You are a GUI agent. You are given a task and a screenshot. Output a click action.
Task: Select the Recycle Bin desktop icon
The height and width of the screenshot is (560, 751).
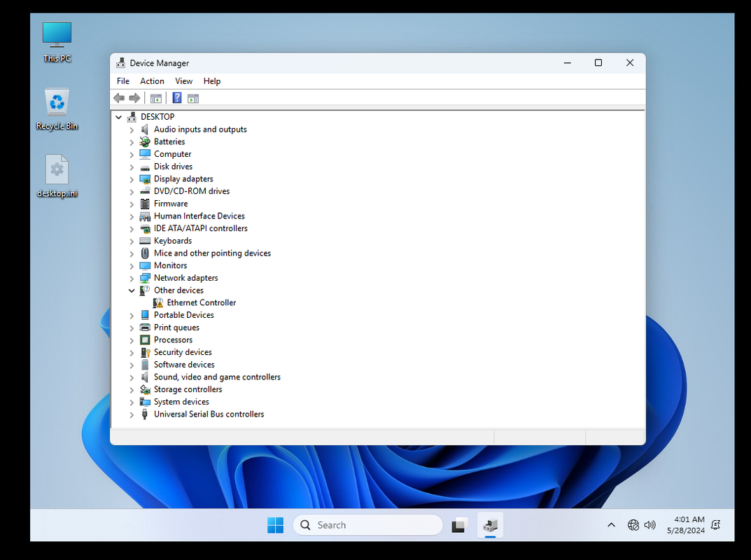57,109
